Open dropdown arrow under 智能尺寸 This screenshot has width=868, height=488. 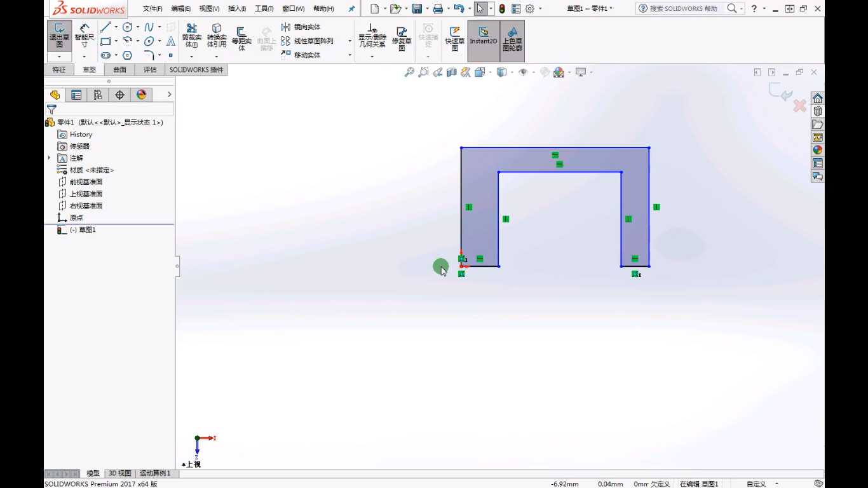pos(84,57)
